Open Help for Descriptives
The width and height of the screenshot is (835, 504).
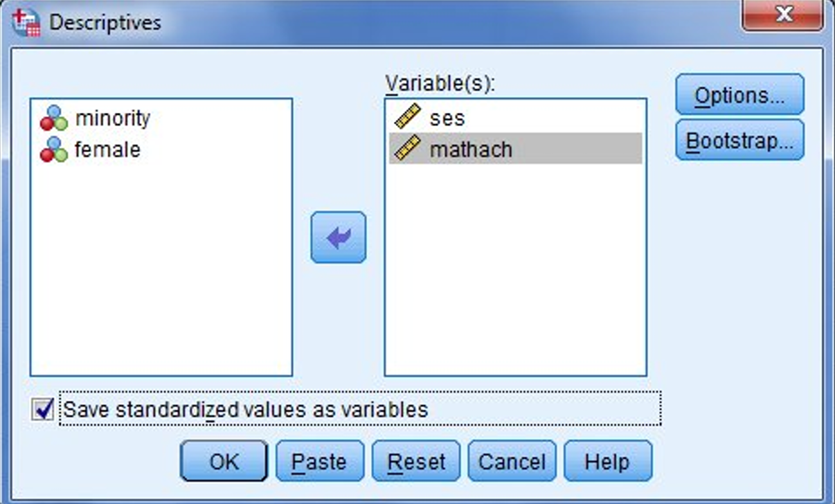coord(607,461)
